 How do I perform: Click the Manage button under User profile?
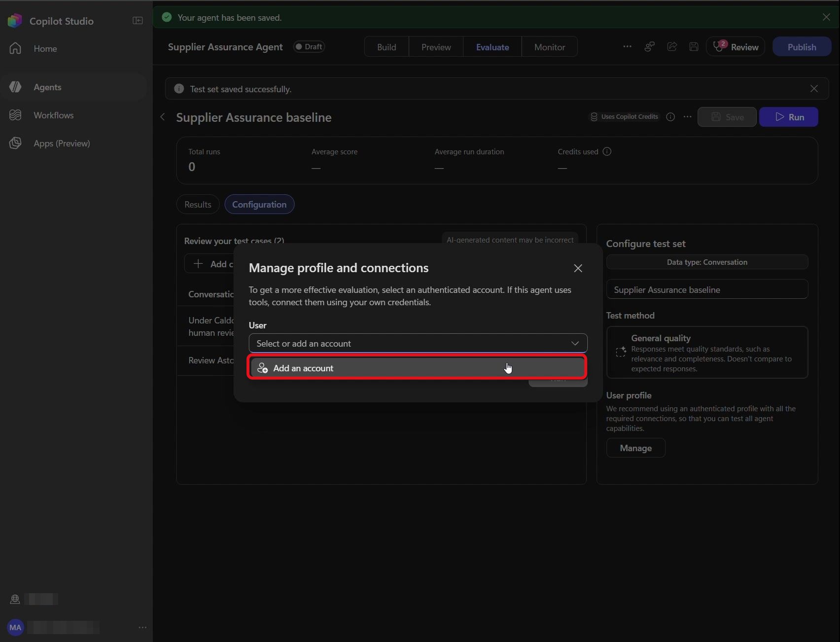click(635, 448)
